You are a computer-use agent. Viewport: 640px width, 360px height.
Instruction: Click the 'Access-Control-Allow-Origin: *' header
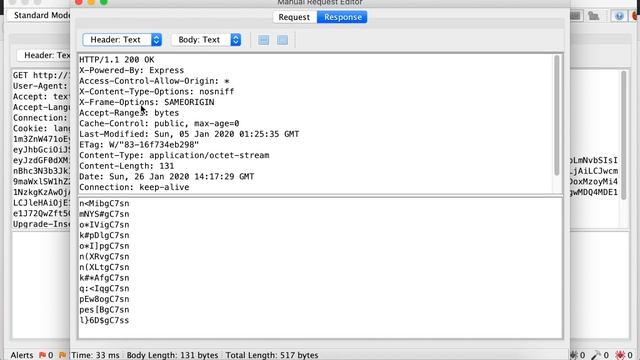154,81
